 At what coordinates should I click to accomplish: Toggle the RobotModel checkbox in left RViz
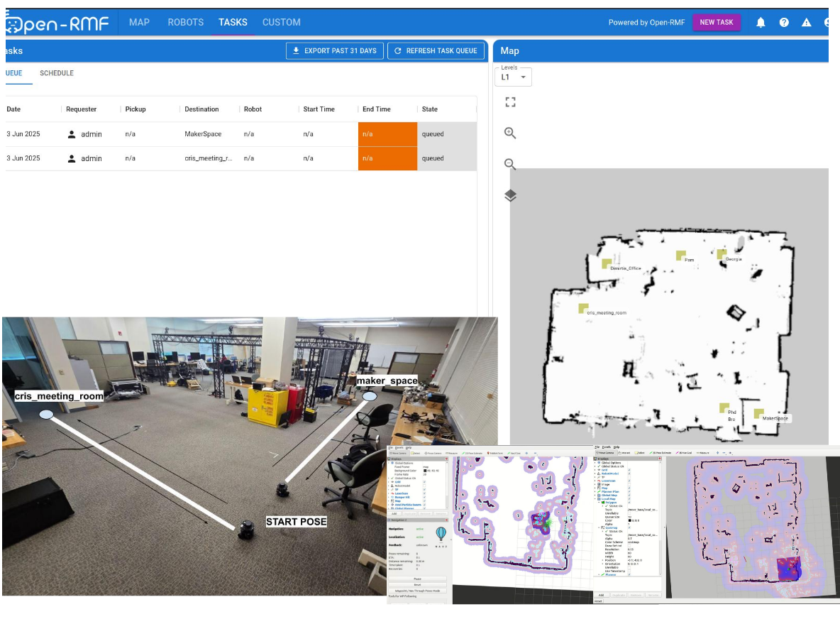tap(424, 486)
